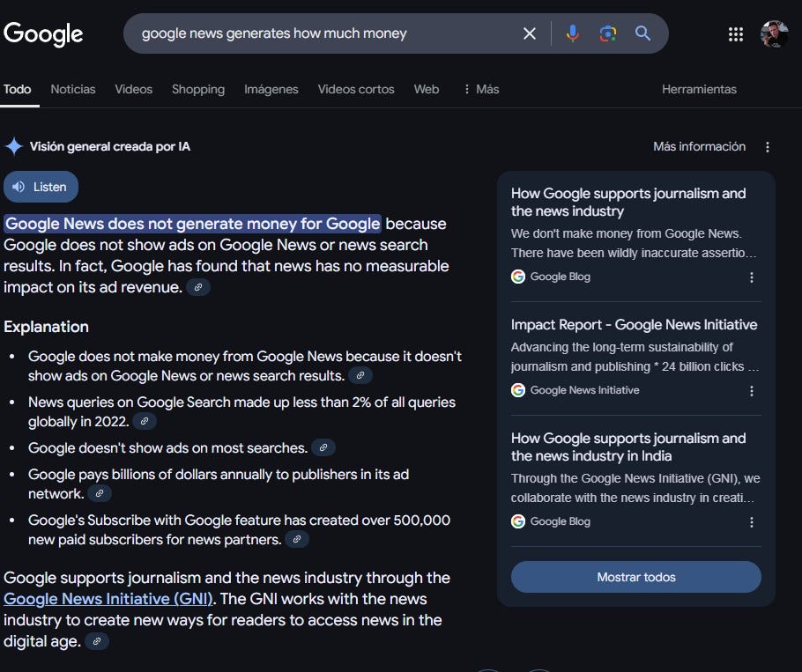Switch to the Videos tab
The image size is (802, 672).
tap(133, 89)
